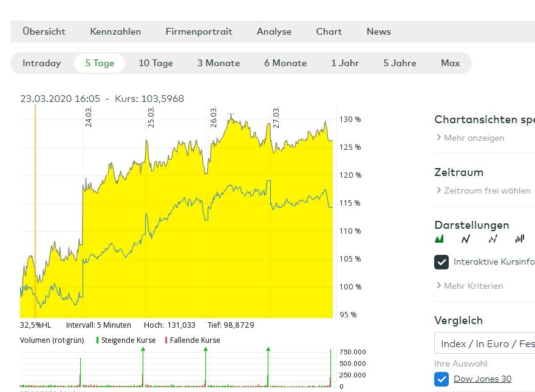Choose the dashed line chart display icon
The height and width of the screenshot is (392, 535).
pyautogui.click(x=492, y=239)
